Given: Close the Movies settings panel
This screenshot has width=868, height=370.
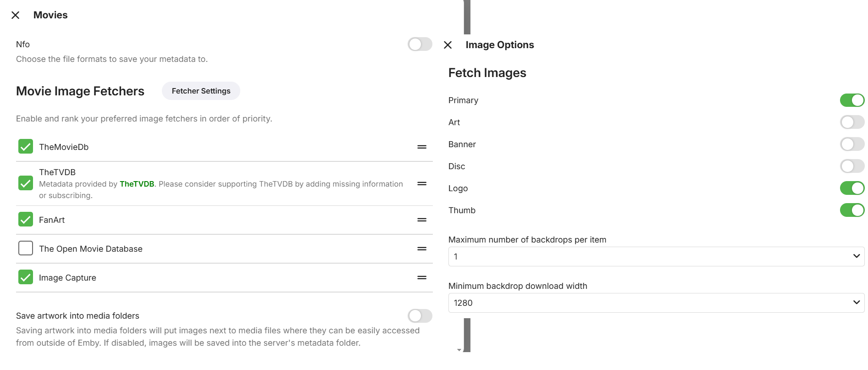Looking at the screenshot, I should 15,15.
